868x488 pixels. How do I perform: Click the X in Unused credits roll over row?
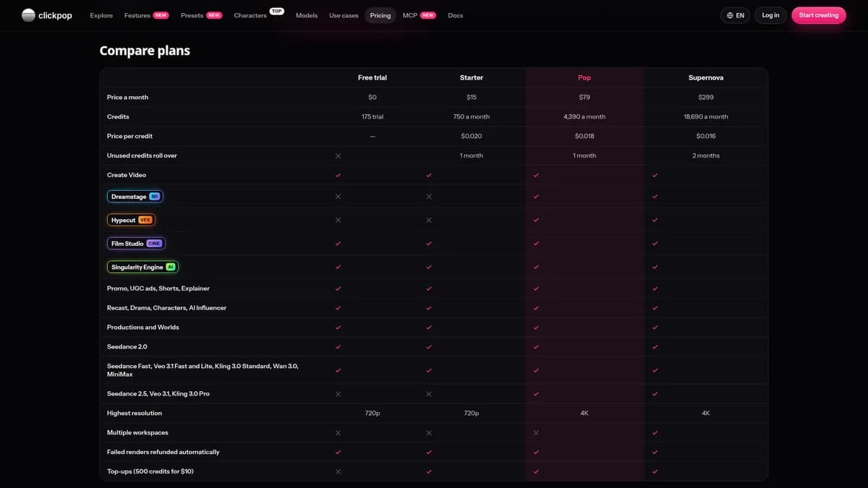coord(338,155)
